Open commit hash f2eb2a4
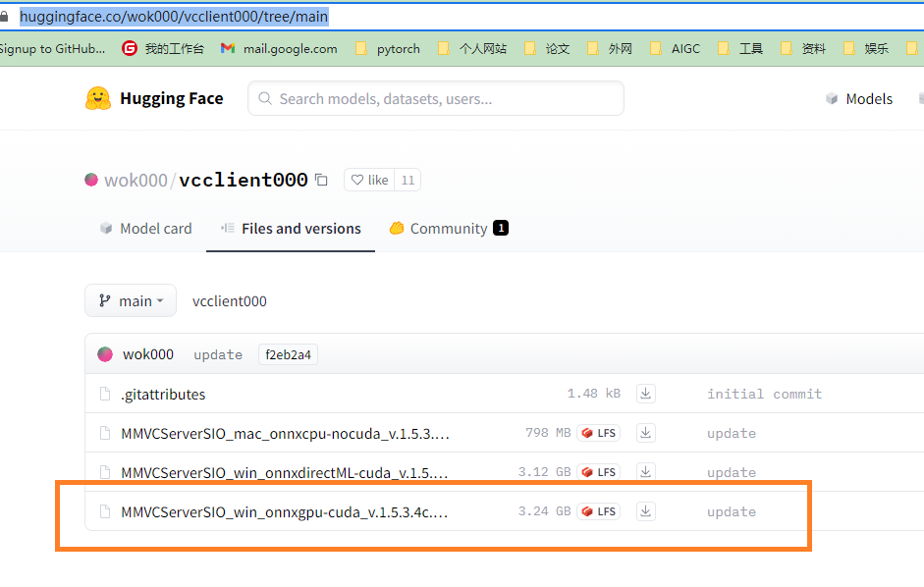 [288, 354]
